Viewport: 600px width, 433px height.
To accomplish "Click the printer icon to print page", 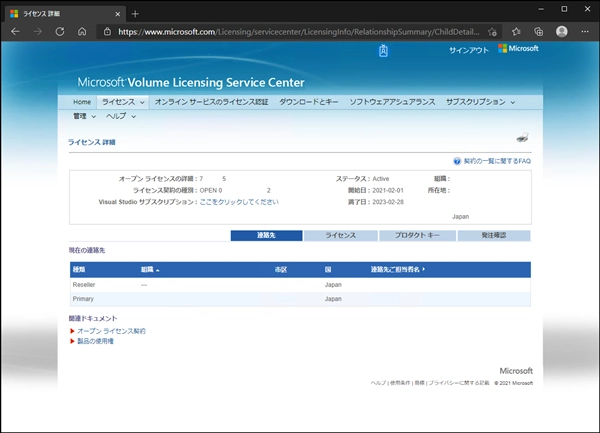I will coord(522,138).
